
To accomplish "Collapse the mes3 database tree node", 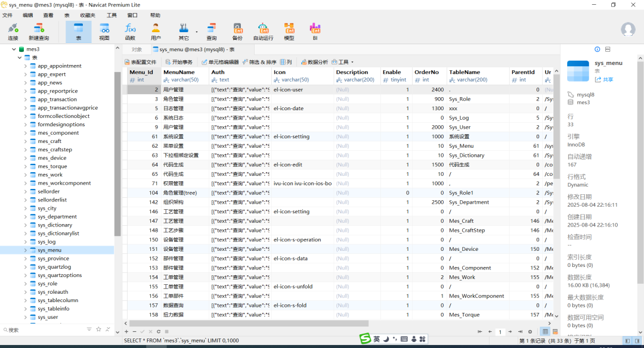I will [14, 49].
